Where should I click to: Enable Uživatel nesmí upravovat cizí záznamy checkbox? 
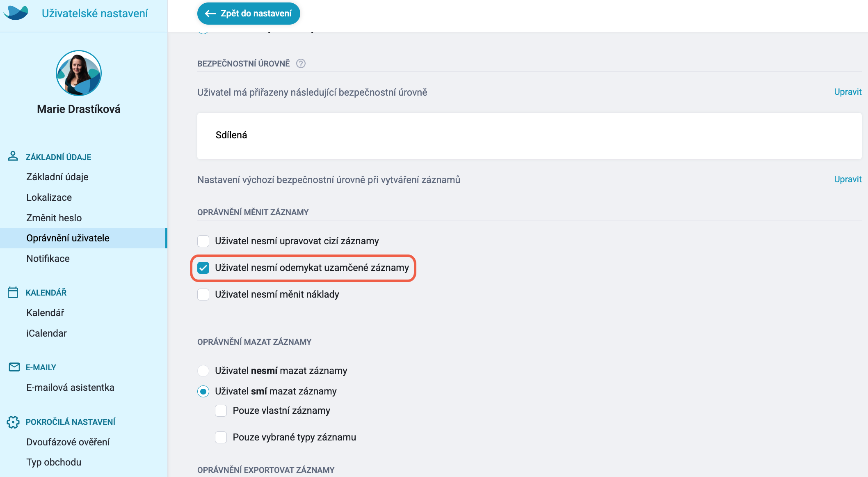(x=203, y=241)
